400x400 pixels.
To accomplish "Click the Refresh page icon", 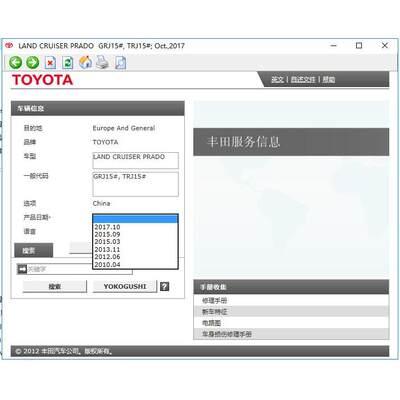I will [68, 63].
